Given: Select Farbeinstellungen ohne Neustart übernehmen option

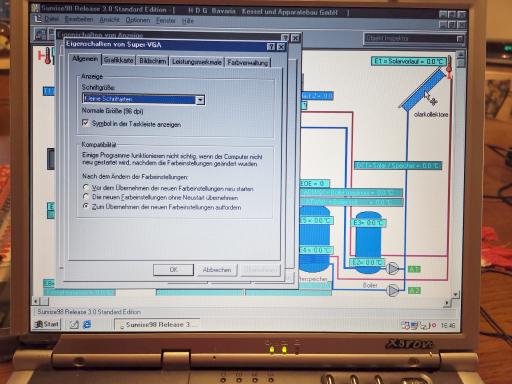Looking at the screenshot, I should 86,197.
